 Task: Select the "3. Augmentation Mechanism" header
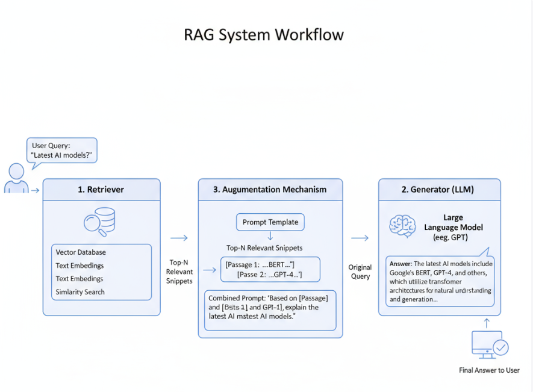270,190
